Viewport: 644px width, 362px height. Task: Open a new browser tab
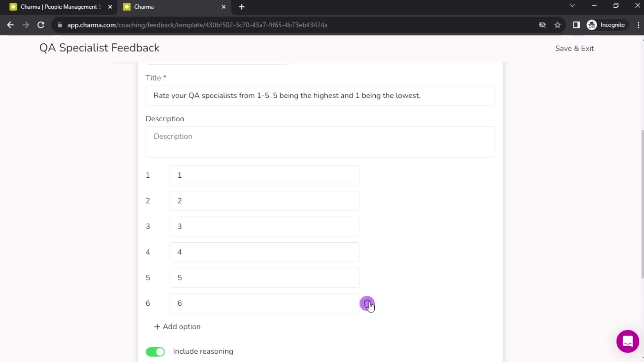[x=241, y=7]
